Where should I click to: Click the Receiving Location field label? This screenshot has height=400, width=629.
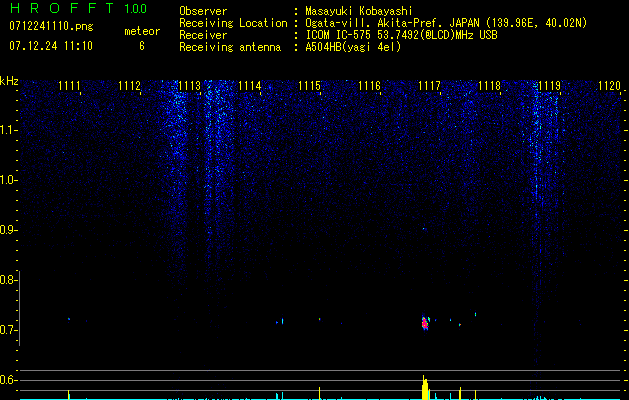(x=233, y=23)
